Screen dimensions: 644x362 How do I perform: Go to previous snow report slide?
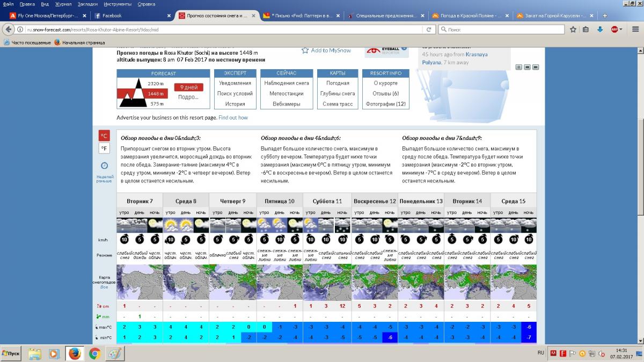coord(527,67)
